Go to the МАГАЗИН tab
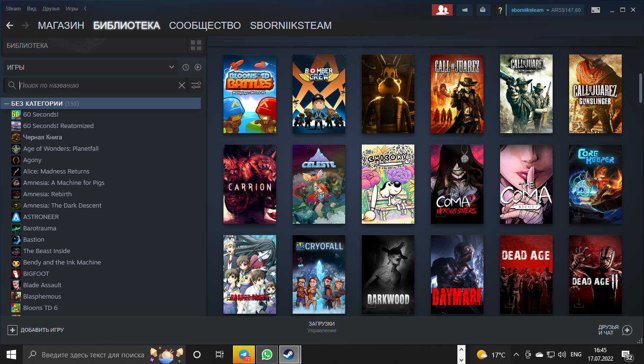The height and width of the screenshot is (364, 644). tap(61, 26)
